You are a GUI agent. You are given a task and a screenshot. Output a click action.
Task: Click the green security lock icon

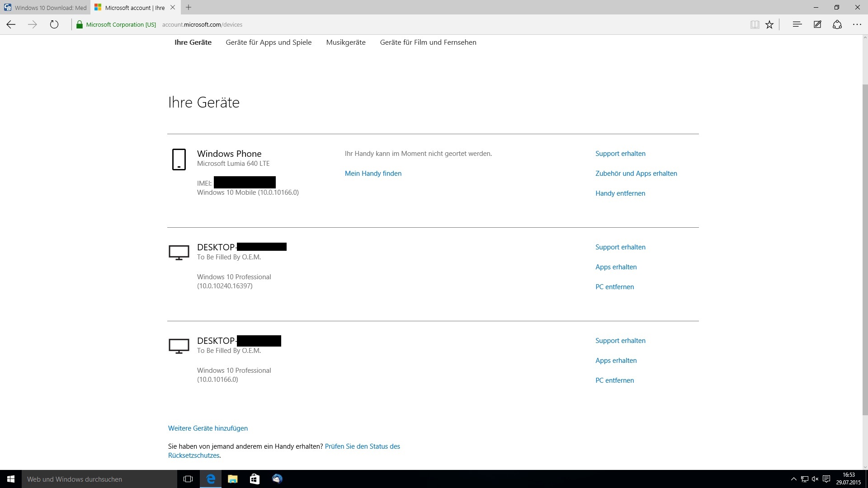click(x=80, y=25)
